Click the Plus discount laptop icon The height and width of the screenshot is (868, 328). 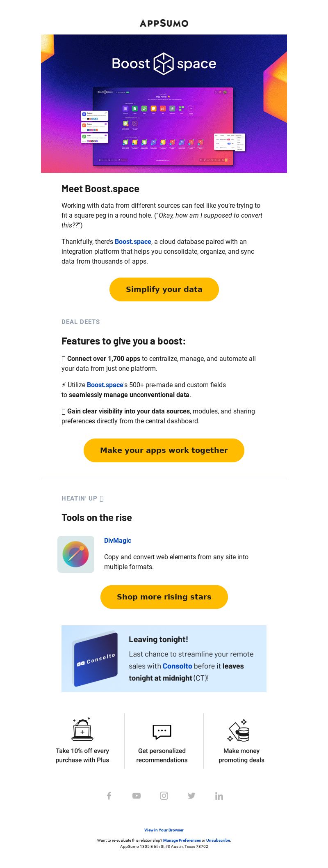[82, 729]
